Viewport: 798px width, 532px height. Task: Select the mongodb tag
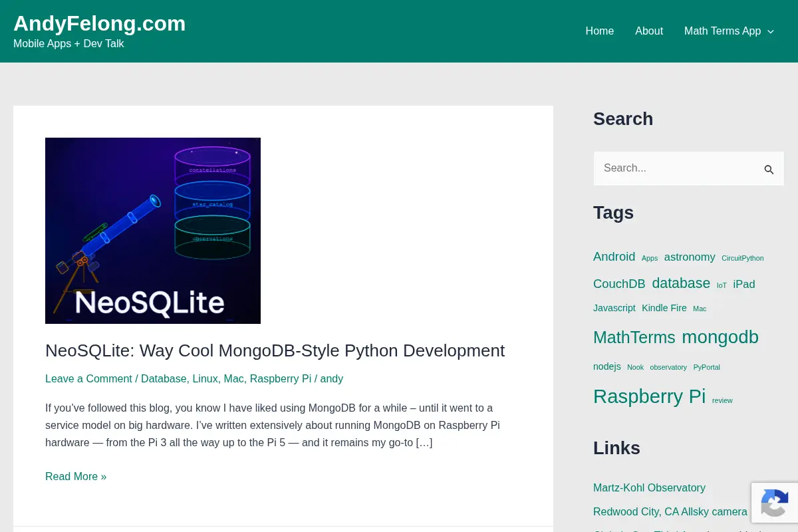click(x=720, y=337)
